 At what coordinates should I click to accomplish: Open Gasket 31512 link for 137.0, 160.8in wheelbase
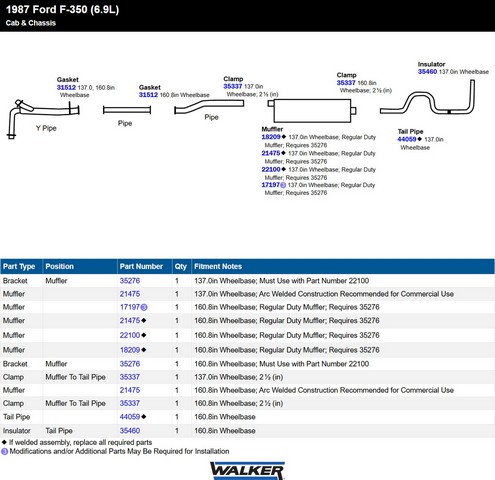click(66, 87)
